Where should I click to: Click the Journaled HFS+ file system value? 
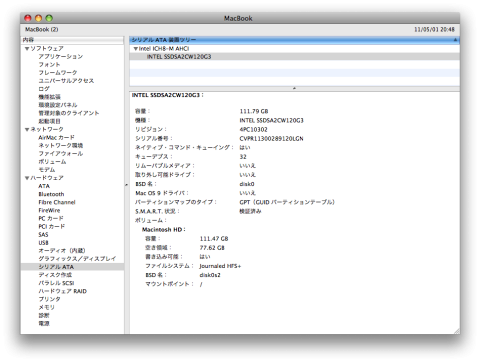(x=220, y=266)
